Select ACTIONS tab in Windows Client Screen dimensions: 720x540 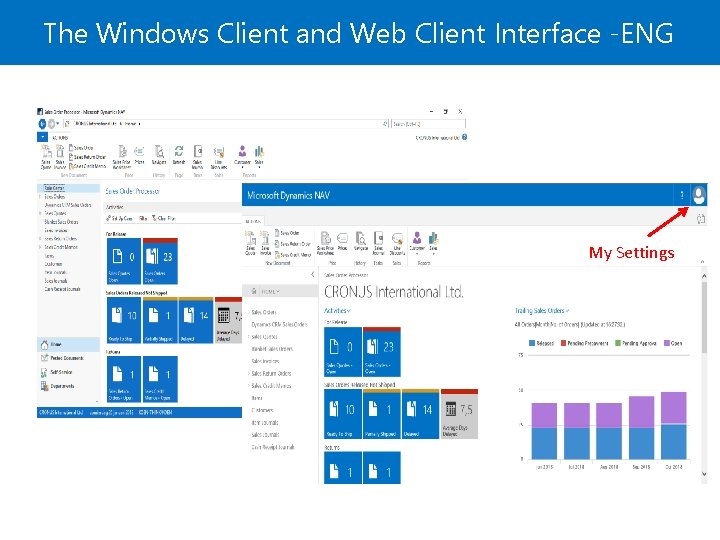tap(60, 137)
